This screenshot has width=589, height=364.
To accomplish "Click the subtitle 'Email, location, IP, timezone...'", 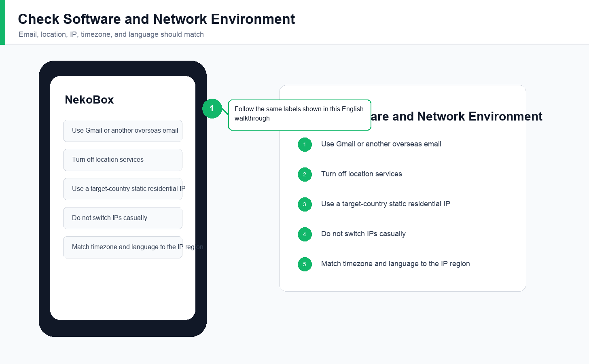I will [111, 34].
